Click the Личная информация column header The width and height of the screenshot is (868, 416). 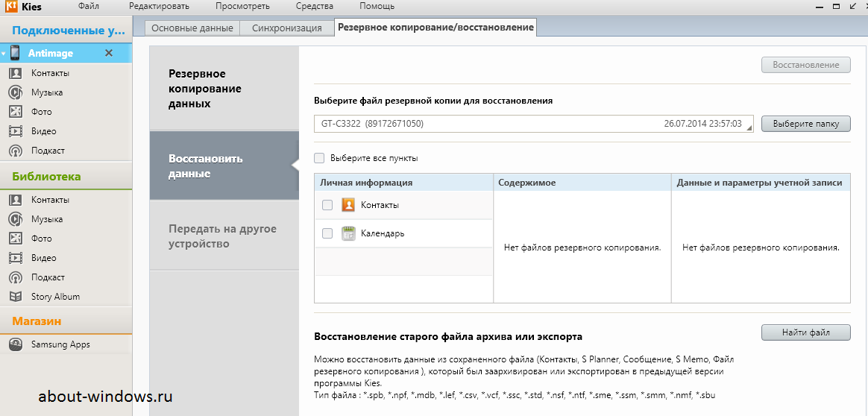403,183
